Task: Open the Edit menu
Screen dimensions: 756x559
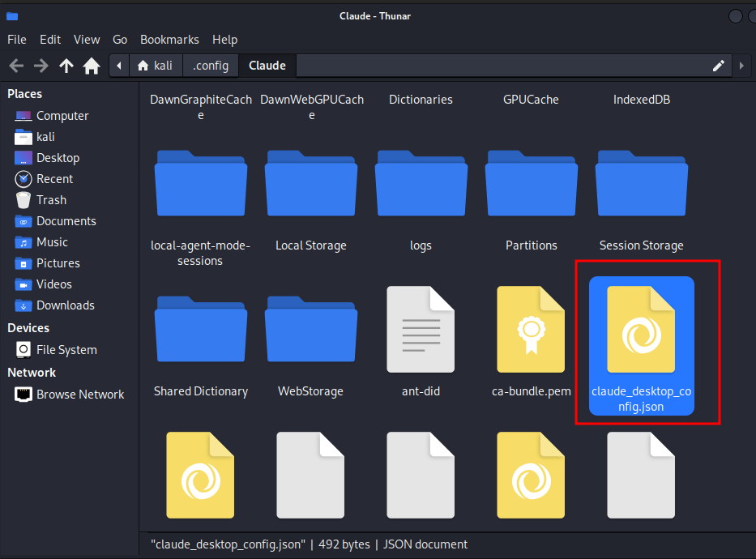Action: pos(50,40)
